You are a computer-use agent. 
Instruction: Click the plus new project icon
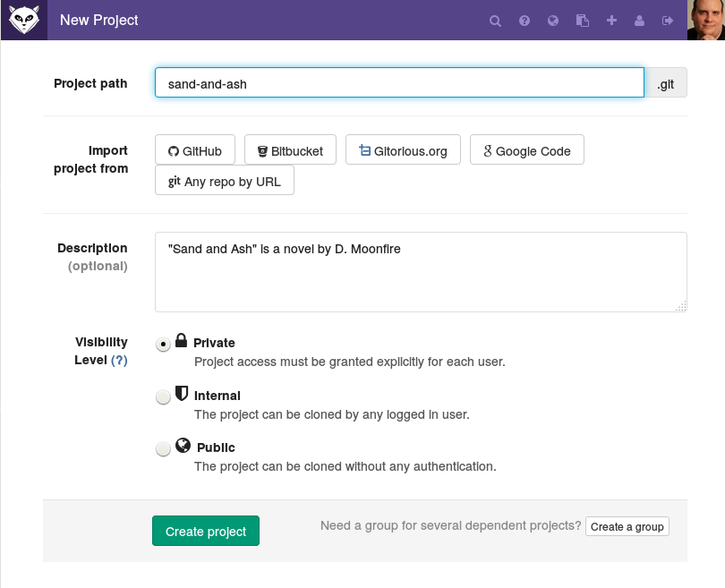tap(611, 21)
